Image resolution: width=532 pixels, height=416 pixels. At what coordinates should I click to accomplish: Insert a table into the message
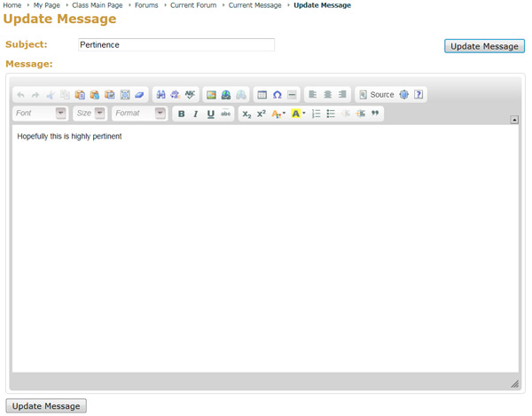coord(262,95)
